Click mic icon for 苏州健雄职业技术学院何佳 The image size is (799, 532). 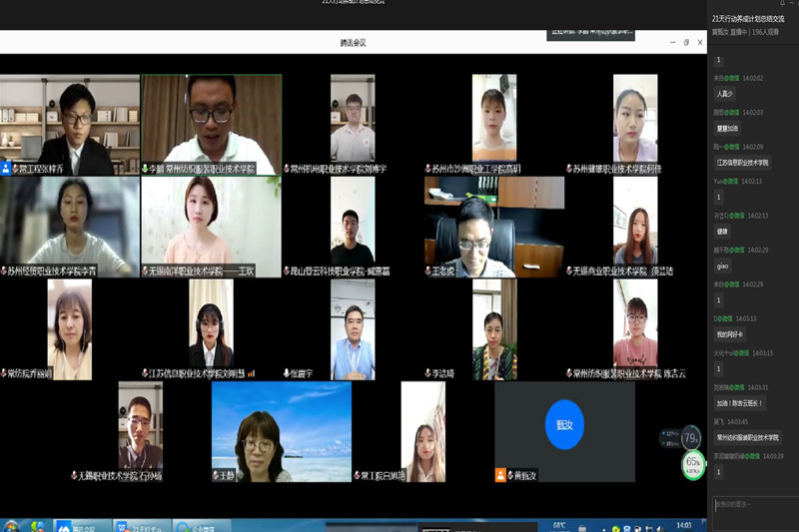pyautogui.click(x=569, y=169)
